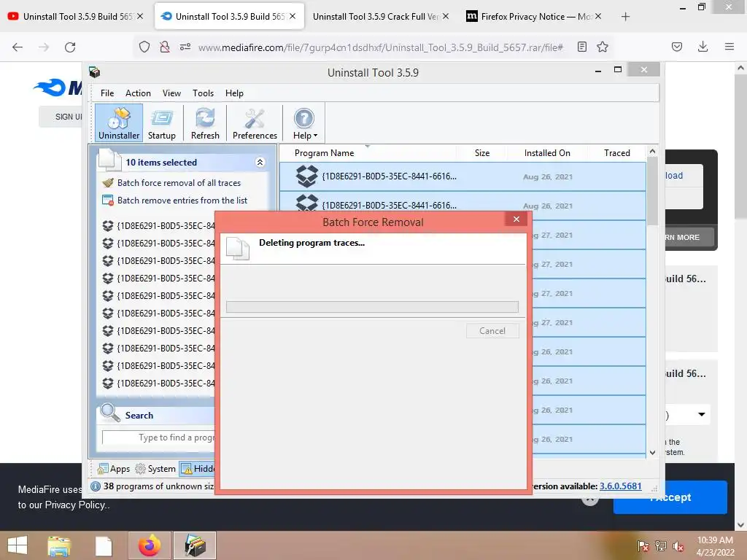Open Uninstall Tool taskbar icon
747x560 pixels.
[x=195, y=545]
